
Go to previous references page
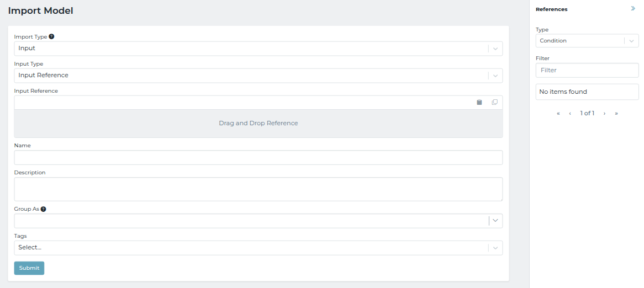pyautogui.click(x=570, y=113)
